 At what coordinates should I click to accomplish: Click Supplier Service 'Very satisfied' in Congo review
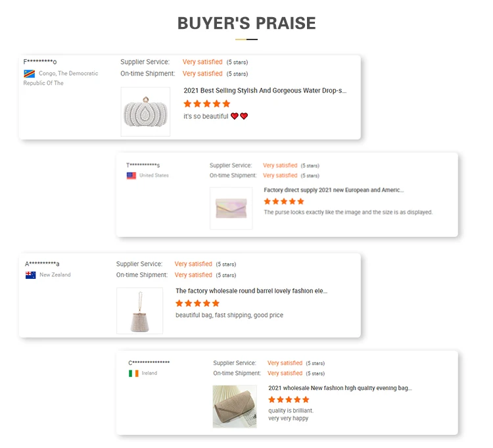pyautogui.click(x=202, y=62)
